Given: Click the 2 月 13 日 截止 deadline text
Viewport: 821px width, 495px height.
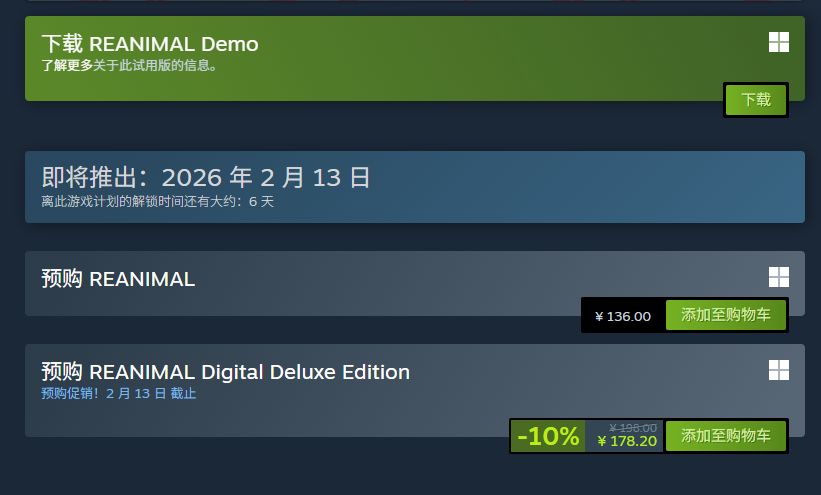Looking at the screenshot, I should pos(151,393).
